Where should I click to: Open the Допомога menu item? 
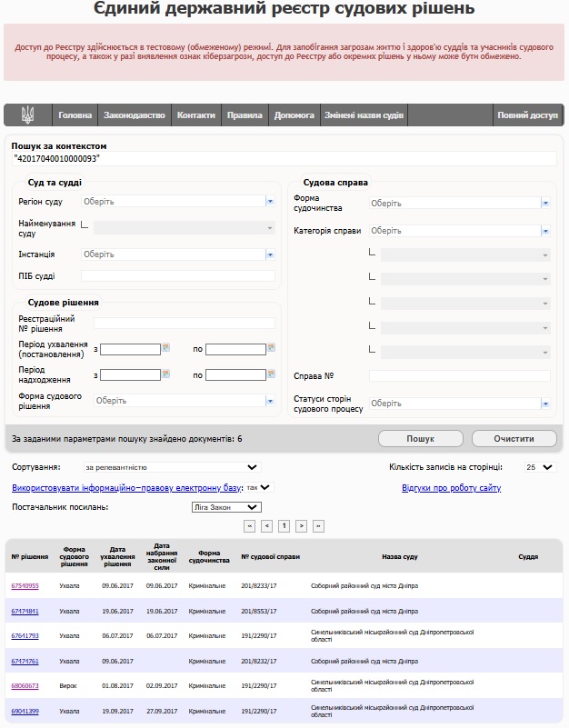pyautogui.click(x=294, y=115)
